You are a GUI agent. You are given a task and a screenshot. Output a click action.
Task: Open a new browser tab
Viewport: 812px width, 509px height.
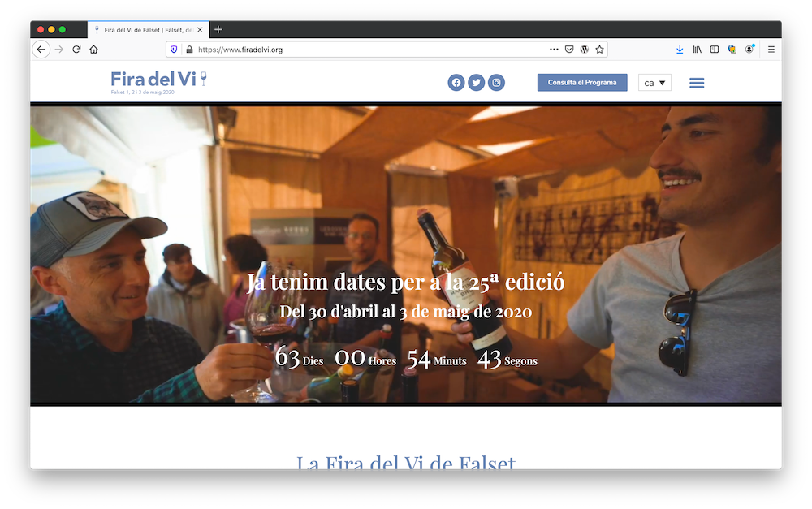[x=218, y=30]
